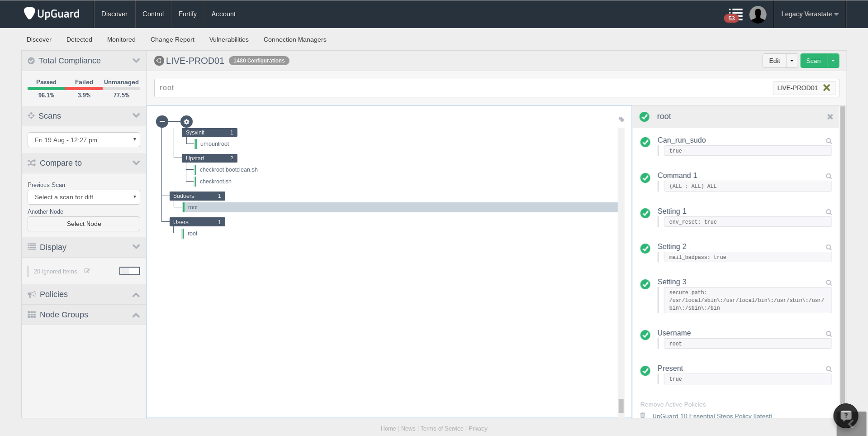
Task: Open the scan date dropdown
Action: point(84,140)
